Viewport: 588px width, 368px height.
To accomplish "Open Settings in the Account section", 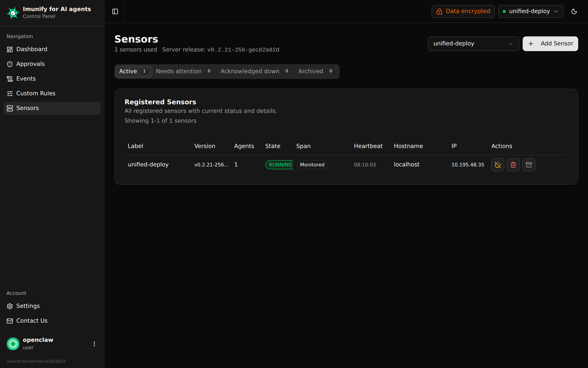I will pos(52,306).
